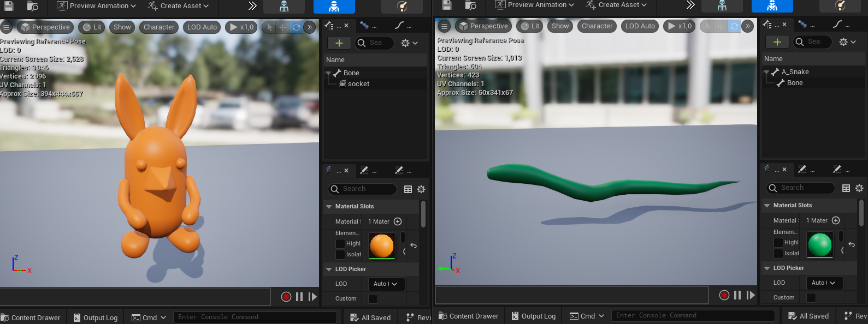Enable Highlight checkbox beside orange material
Viewport: 868px width, 324px height.
[x=340, y=244]
